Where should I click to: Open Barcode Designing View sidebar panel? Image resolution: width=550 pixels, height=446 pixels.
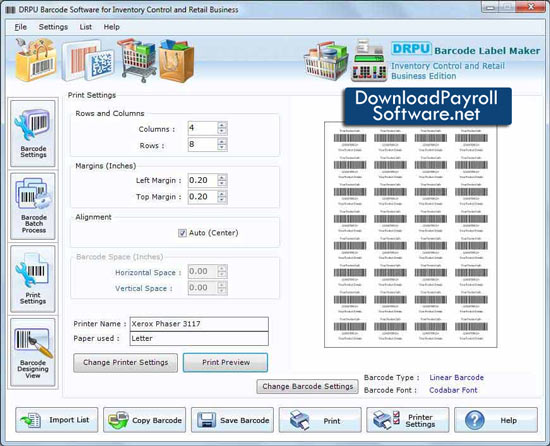click(33, 352)
